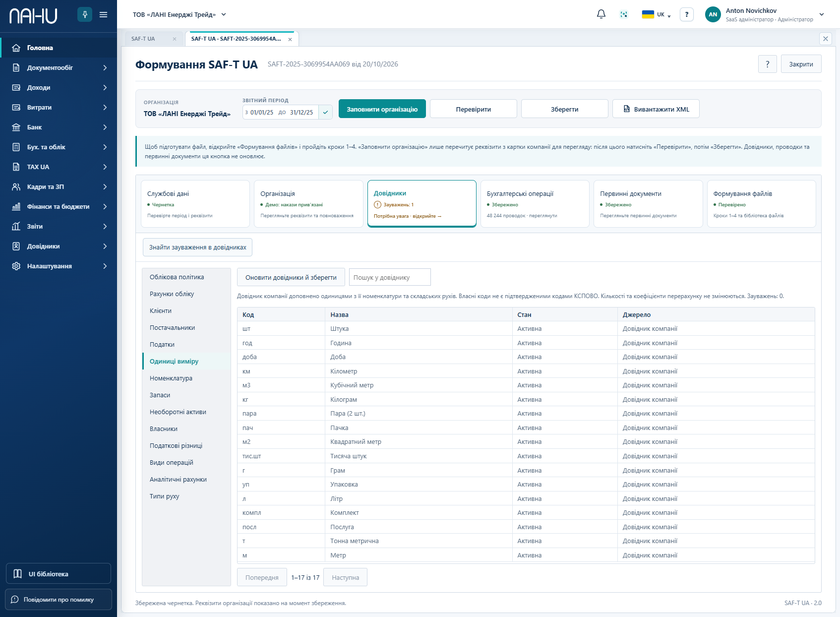
Task: Close the SAF-T UA tab
Action: (175, 39)
